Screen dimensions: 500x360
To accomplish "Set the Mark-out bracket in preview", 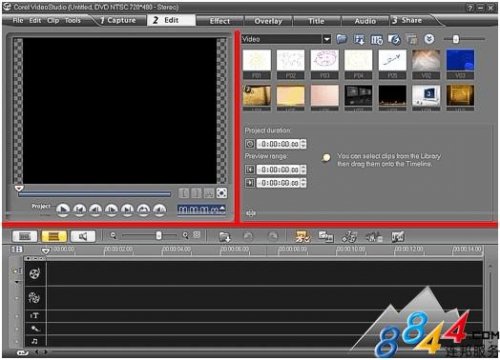I will [196, 193].
